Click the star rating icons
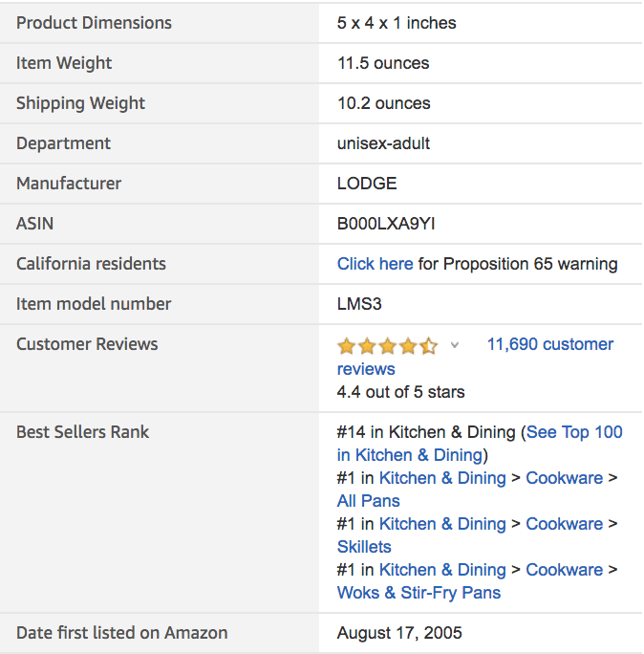The height and width of the screenshot is (654, 644). point(387,345)
